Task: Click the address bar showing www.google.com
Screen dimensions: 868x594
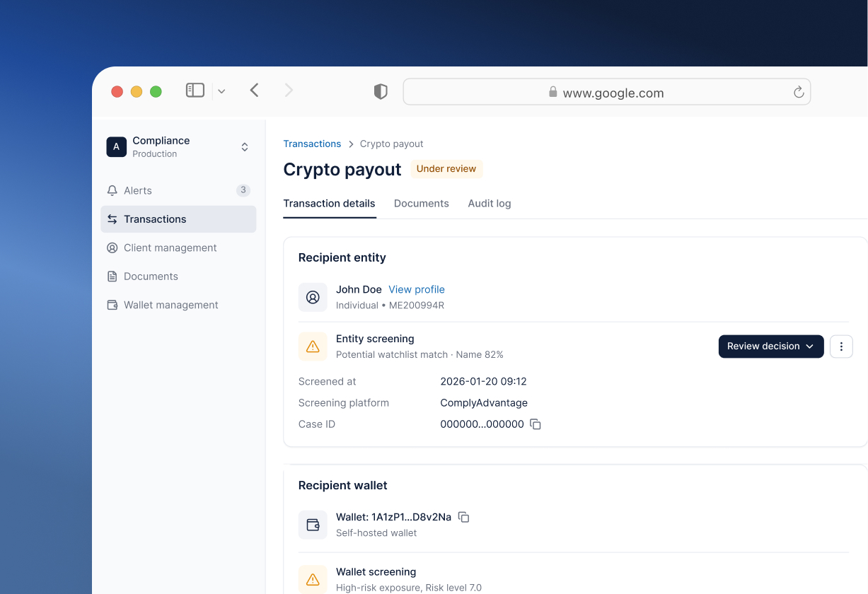Action: pyautogui.click(x=607, y=92)
